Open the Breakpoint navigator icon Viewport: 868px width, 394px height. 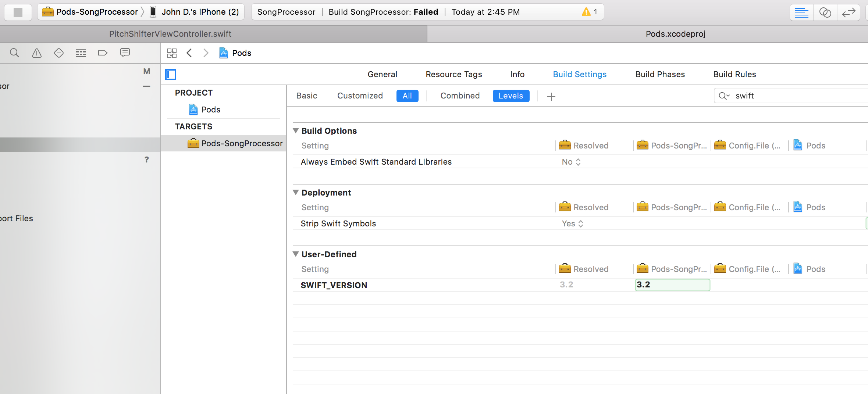click(x=103, y=53)
